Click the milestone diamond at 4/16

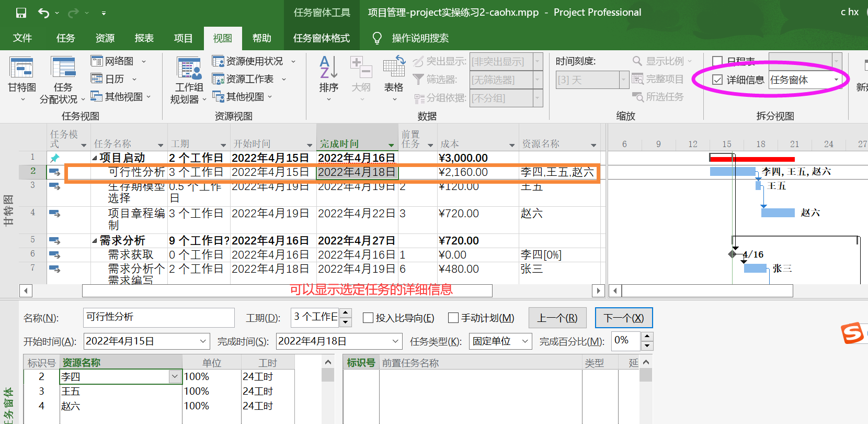[732, 254]
